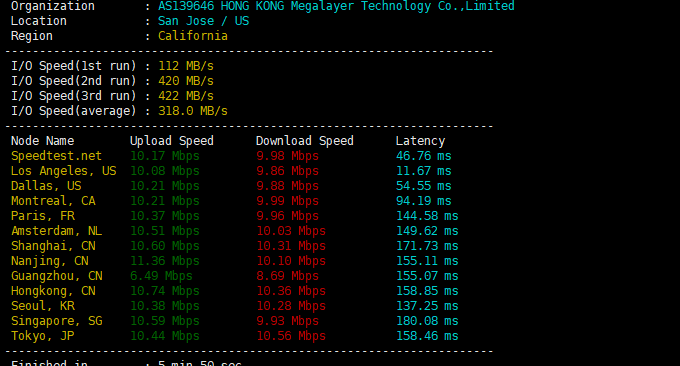Click upload speed 6.49 Mbps for Guangzhou
Screen dimensions: 680x366
click(x=161, y=276)
